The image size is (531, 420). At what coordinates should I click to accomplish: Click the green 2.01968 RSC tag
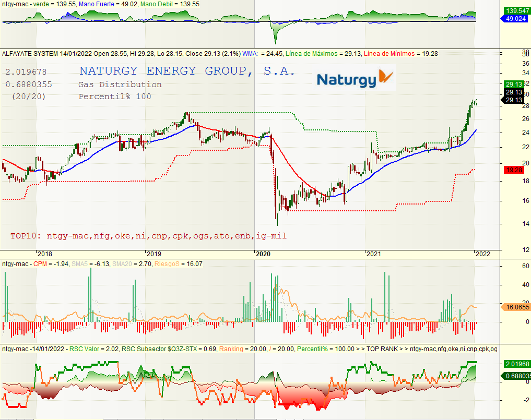pos(517,364)
